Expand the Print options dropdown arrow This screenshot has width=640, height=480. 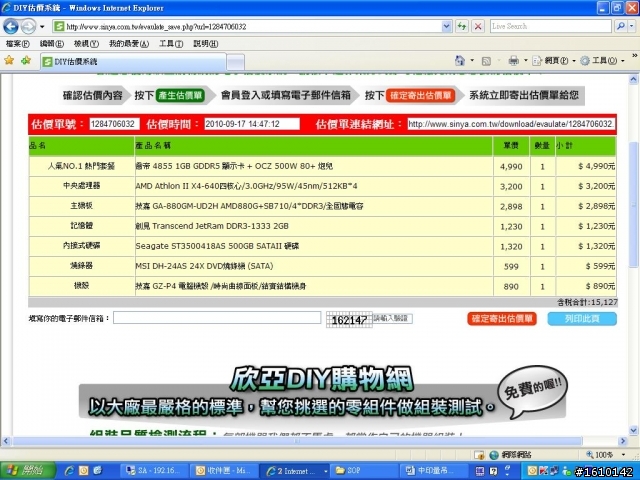[526, 61]
